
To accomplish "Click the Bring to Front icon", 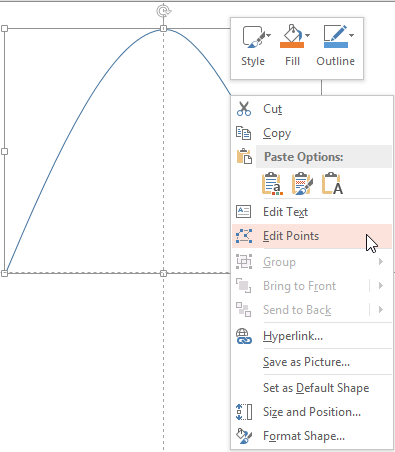I will click(244, 286).
